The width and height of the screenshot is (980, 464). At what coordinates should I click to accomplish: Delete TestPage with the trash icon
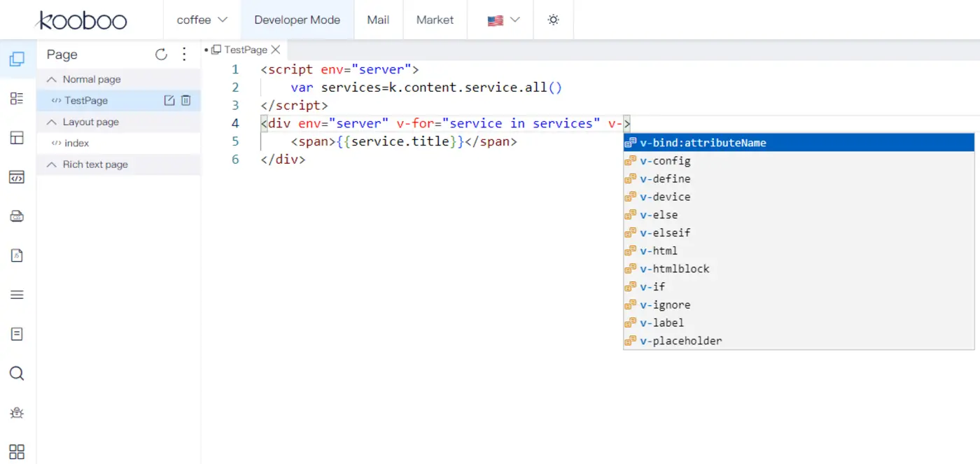coord(186,101)
